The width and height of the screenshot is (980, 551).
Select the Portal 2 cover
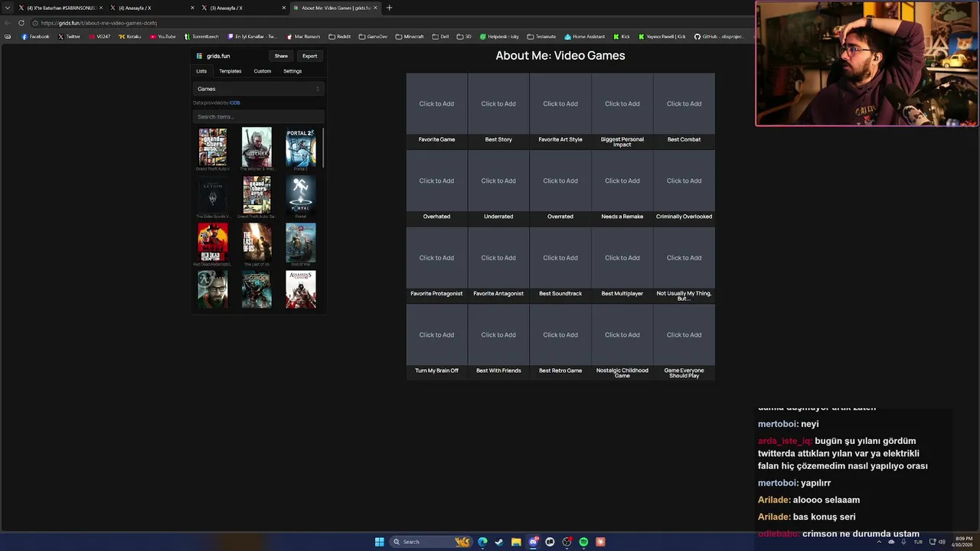pos(301,147)
